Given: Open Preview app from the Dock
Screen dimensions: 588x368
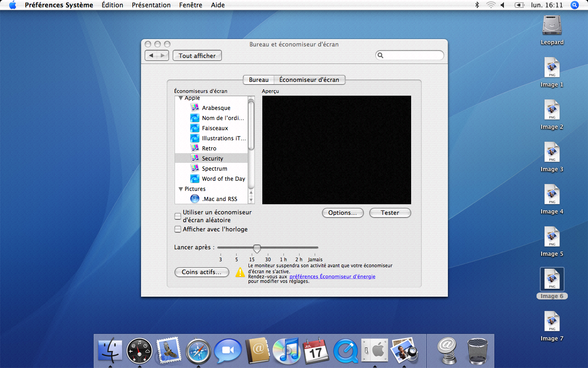Looking at the screenshot, I should 404,351.
